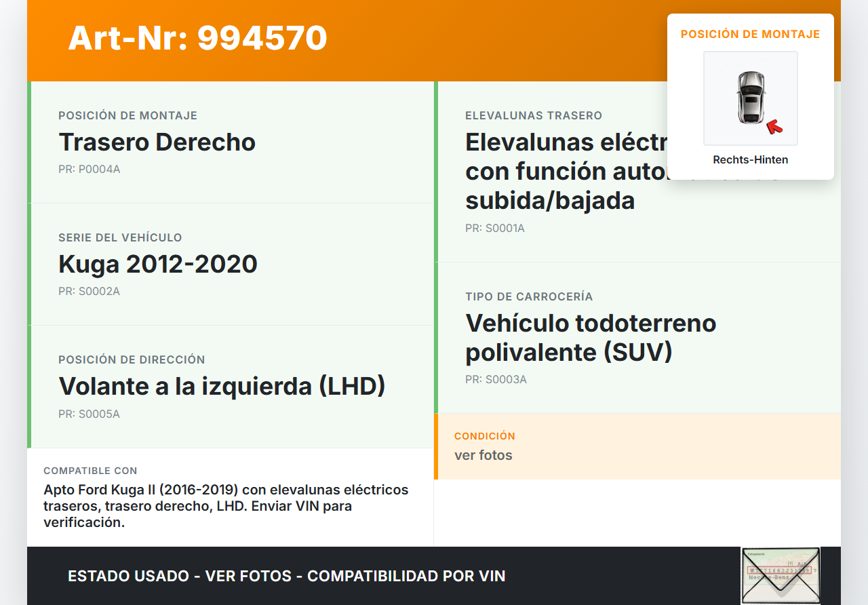
Task: Click the "PR: S0003A" code
Action: 496,379
